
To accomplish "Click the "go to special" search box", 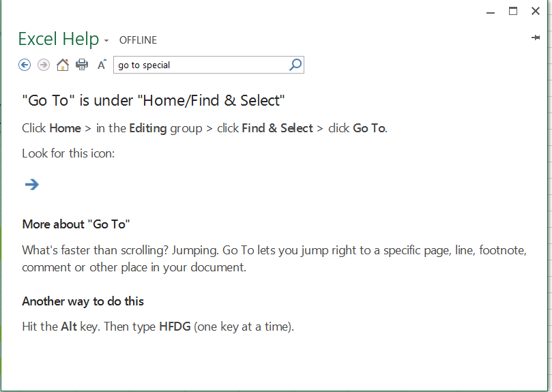I will 200,65.
